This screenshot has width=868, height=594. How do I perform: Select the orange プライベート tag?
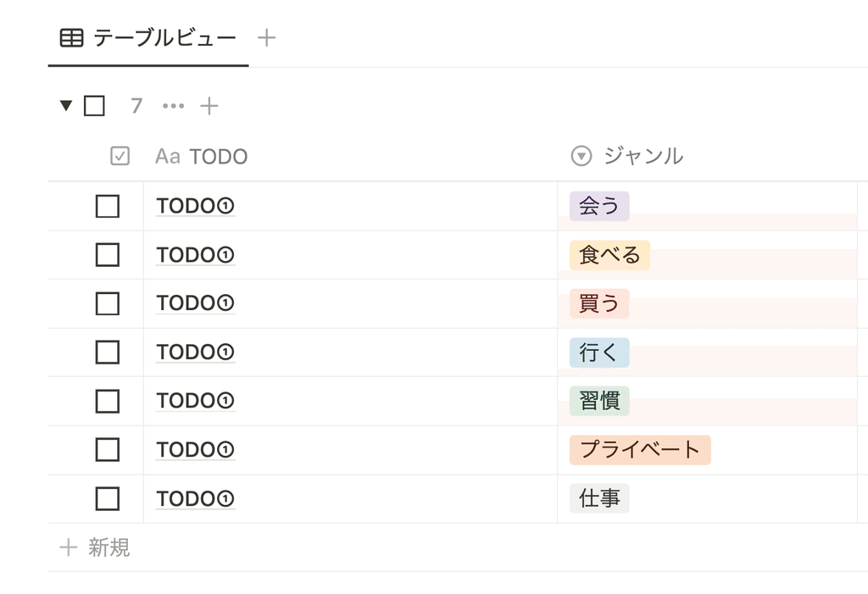640,450
